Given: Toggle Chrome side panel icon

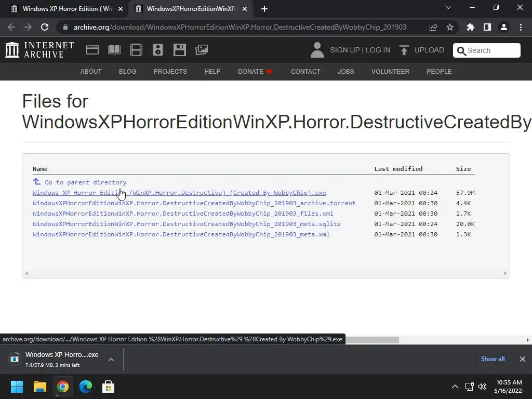Looking at the screenshot, I should click(487, 27).
